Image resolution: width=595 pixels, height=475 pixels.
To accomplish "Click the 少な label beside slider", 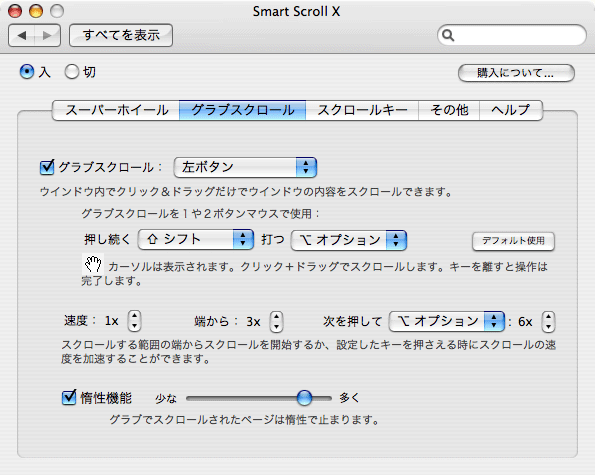I will (x=166, y=398).
